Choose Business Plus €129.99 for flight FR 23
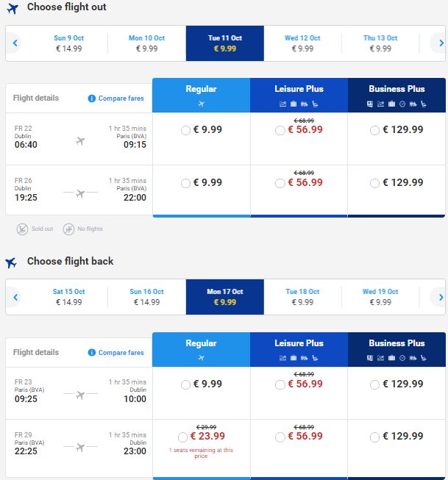This screenshot has width=448, height=480. pyautogui.click(x=374, y=384)
